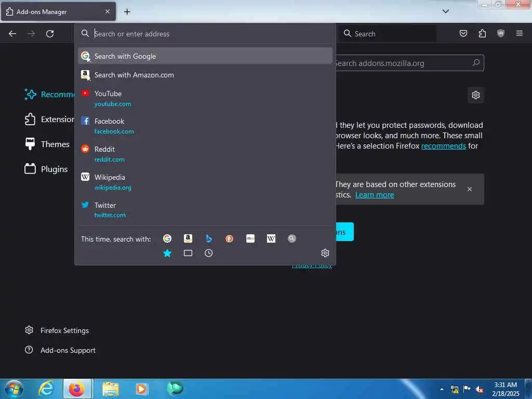Open a new tab with plus button
This screenshot has width=532, height=399.
[127, 12]
